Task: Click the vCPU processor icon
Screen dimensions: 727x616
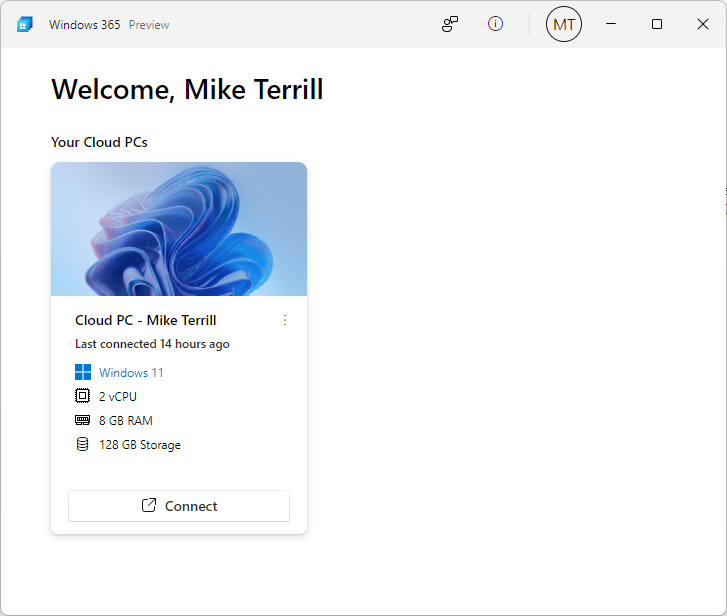Action: coord(83,397)
